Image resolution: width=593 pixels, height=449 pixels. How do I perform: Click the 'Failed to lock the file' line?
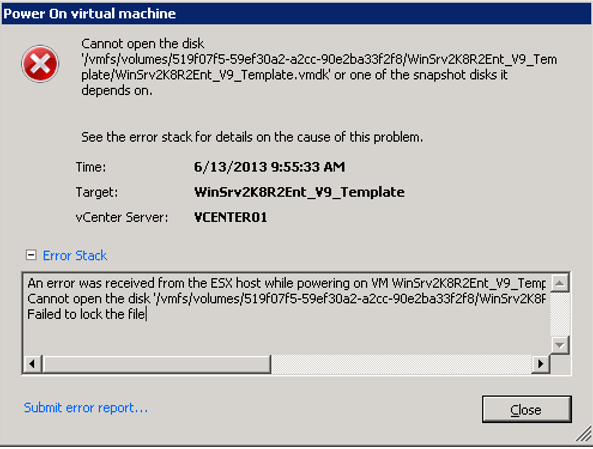[86, 314]
